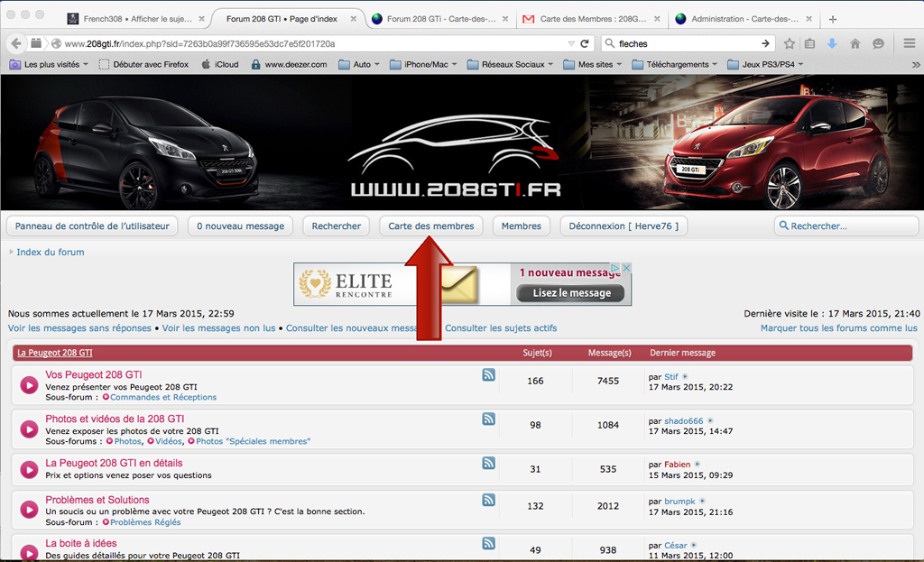This screenshot has height=562, width=924.
Task: Open the Mes sites bookmarks folder
Action: 592,64
